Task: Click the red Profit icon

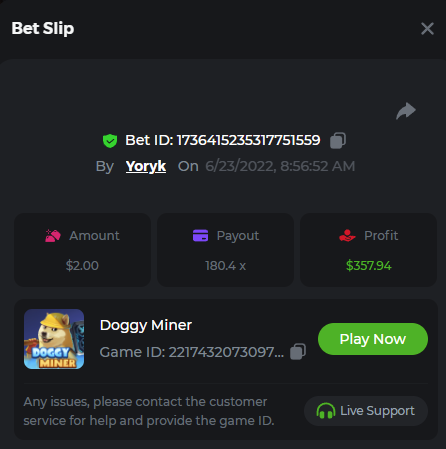Action: pyautogui.click(x=347, y=236)
